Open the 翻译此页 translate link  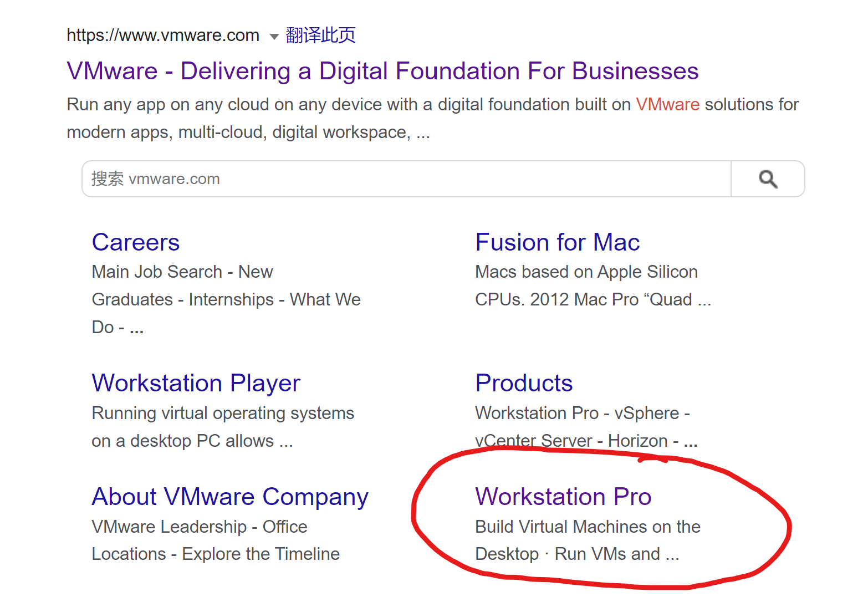coord(320,35)
